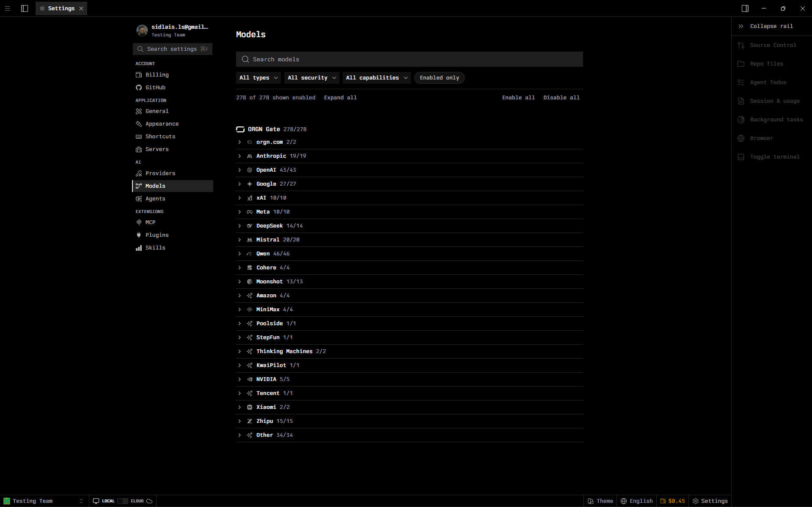
Task: Open the GitHub settings page
Action: pos(173,88)
